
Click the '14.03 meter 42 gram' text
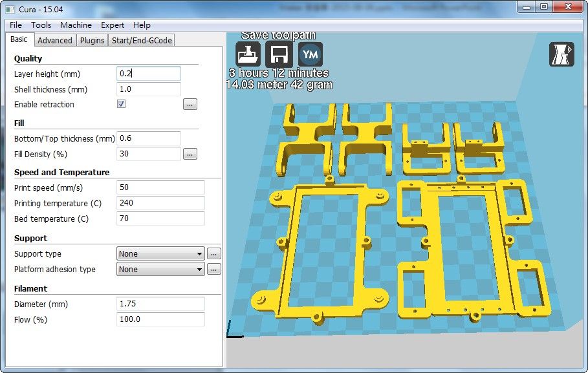[x=279, y=85]
